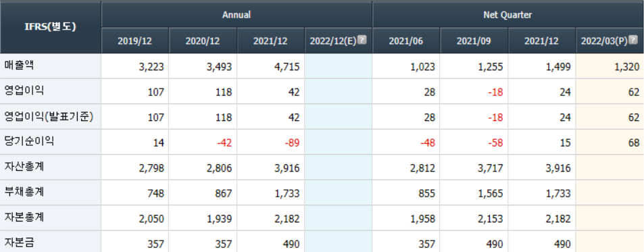Click 영업이익(발표기준) value 24 for quarterly 2021/12
Viewport: 644px width, 252px height.
(x=566, y=118)
